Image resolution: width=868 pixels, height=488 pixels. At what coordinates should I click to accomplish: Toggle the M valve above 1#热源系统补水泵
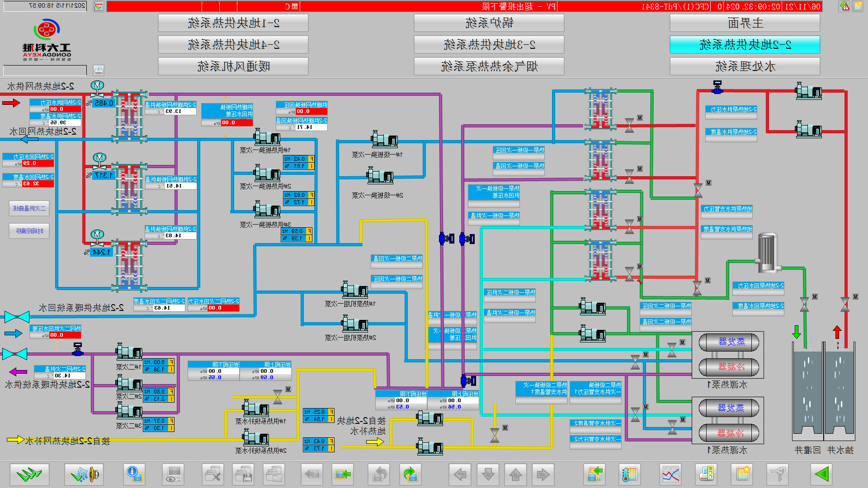(x=278, y=397)
